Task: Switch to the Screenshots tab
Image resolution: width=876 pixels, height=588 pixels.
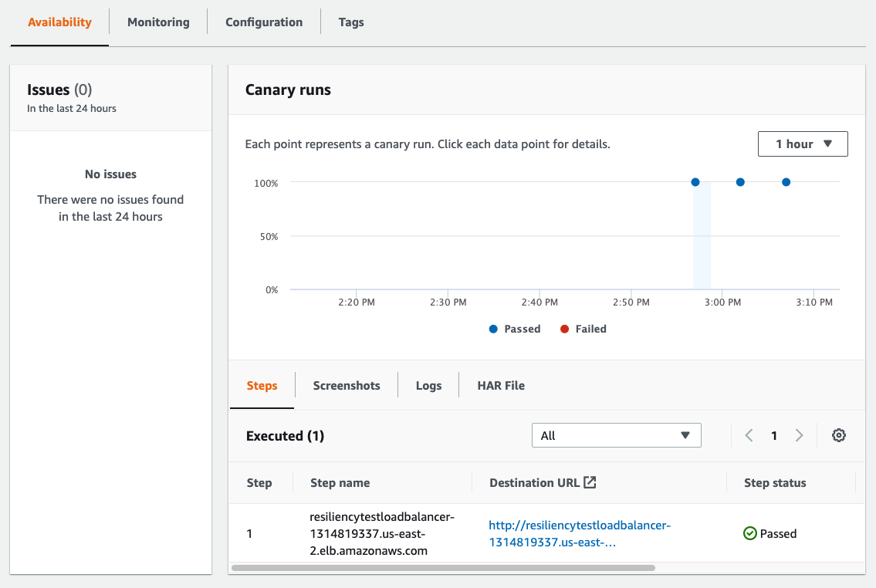Action: 346,385
